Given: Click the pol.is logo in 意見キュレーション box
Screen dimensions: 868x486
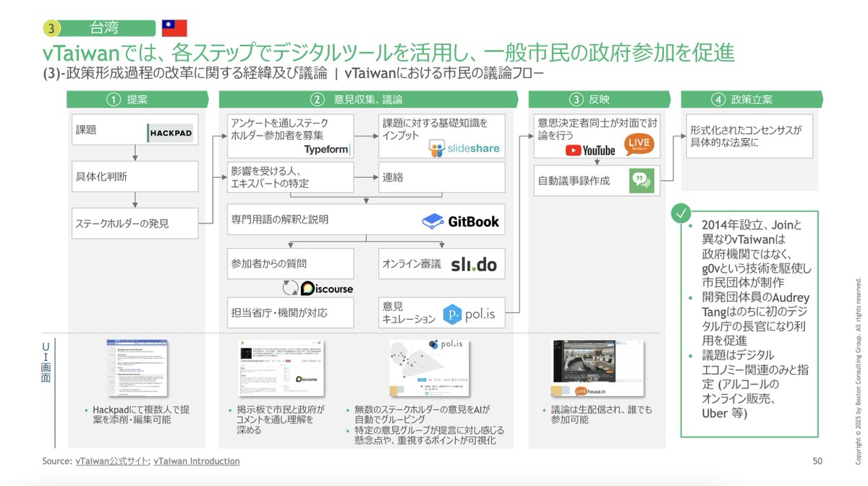Looking at the screenshot, I should pos(469,314).
